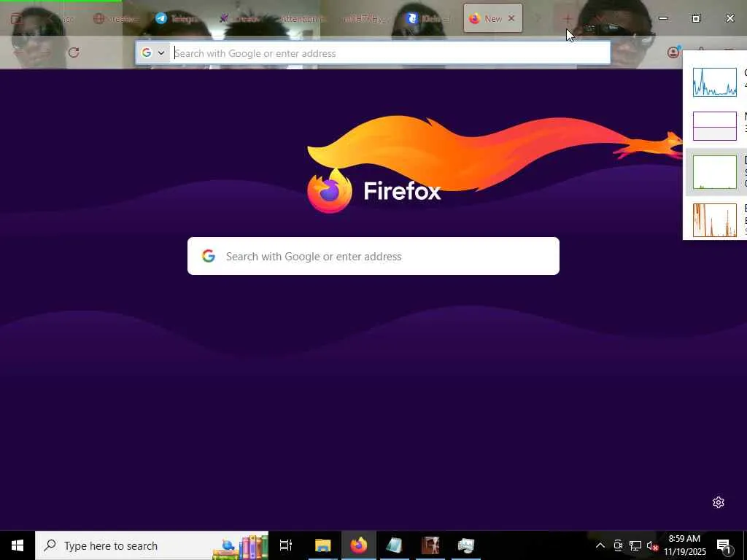Close the New tab
The image size is (747, 560).
pos(511,18)
